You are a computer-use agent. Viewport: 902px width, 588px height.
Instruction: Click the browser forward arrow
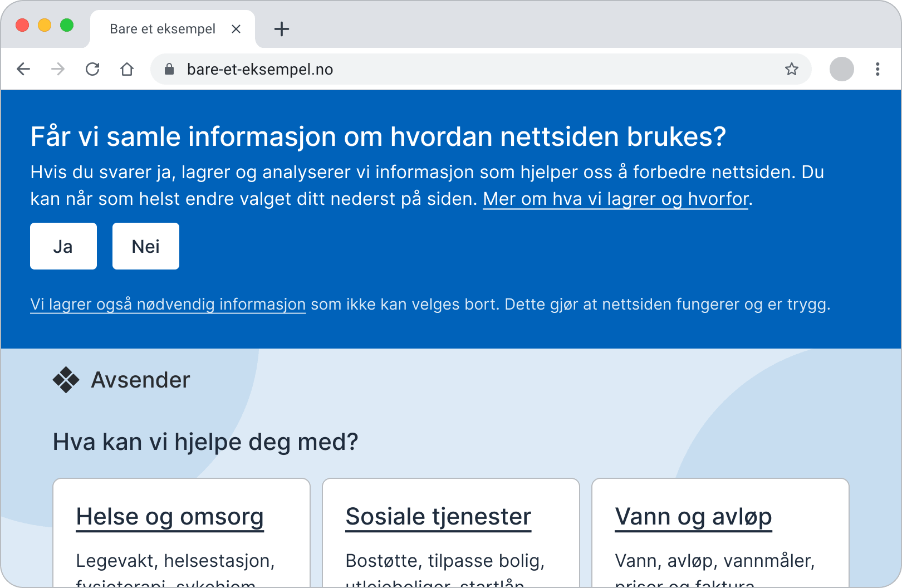(x=58, y=69)
